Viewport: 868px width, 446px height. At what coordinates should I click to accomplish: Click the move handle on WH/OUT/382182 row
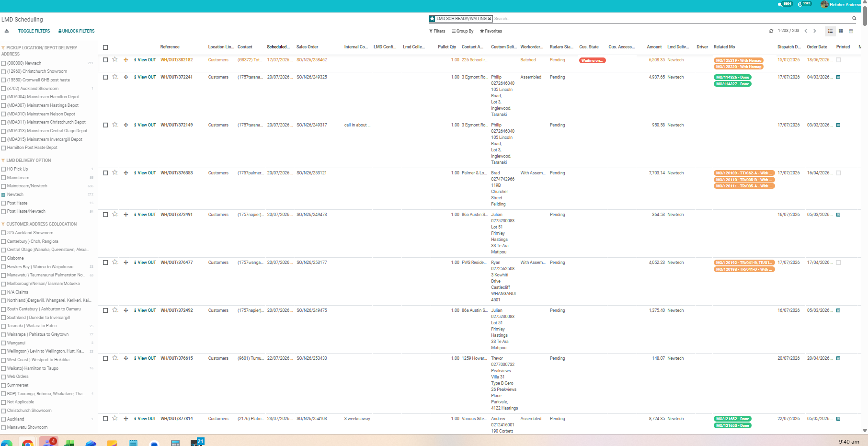click(126, 60)
